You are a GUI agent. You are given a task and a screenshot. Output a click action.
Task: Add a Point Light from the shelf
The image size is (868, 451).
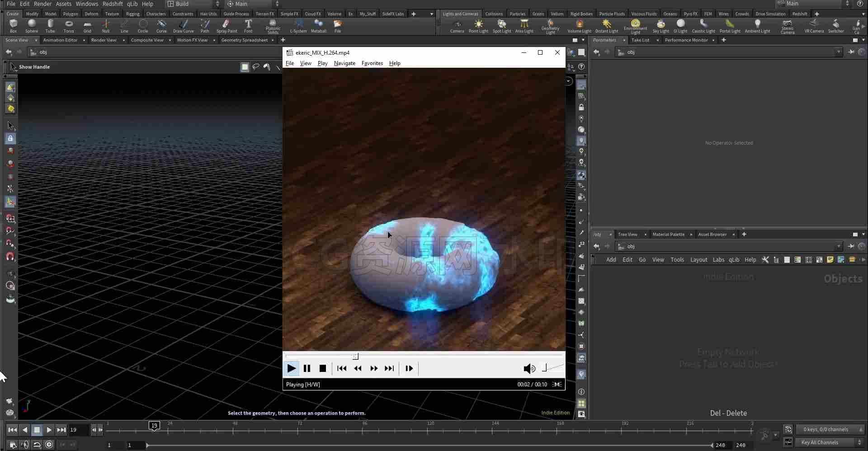tap(478, 26)
